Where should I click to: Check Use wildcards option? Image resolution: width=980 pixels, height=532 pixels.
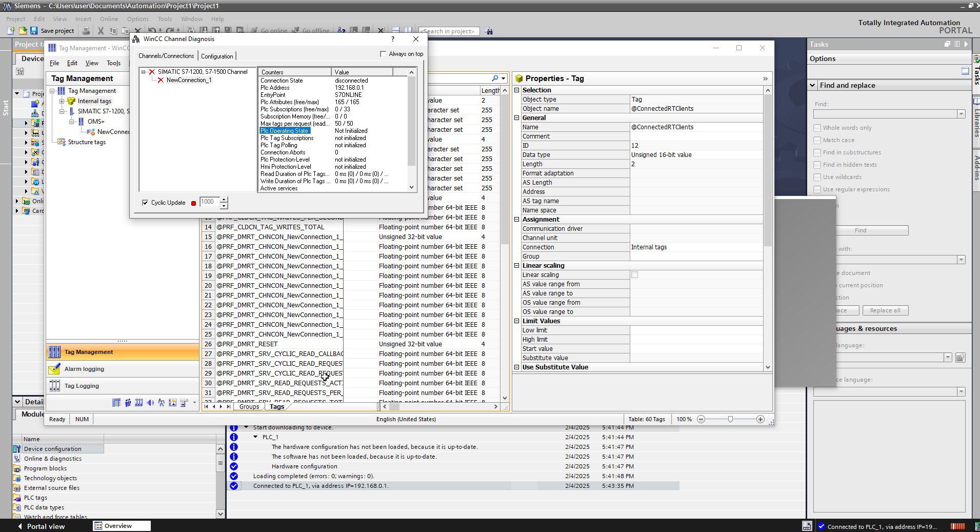pyautogui.click(x=817, y=177)
